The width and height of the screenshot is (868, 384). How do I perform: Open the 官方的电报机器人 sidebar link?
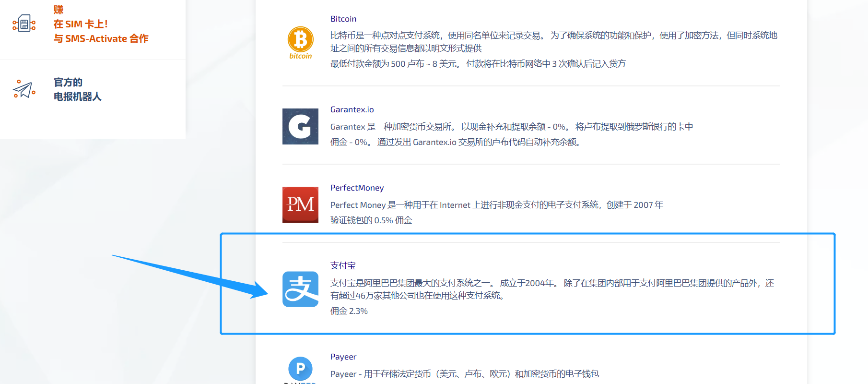tap(78, 89)
